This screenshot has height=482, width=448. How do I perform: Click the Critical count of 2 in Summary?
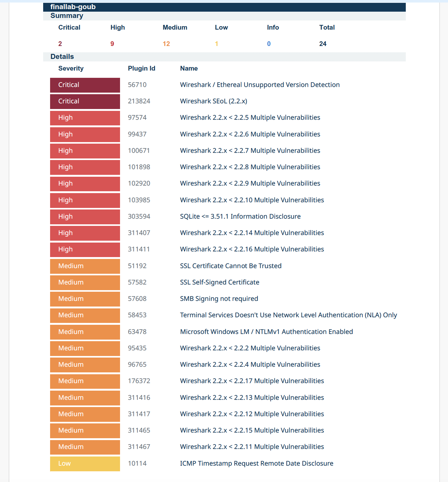(60, 44)
